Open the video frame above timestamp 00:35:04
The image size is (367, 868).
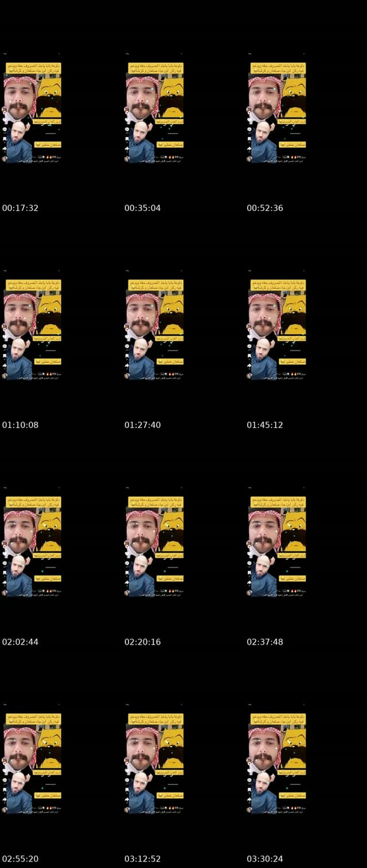(154, 108)
